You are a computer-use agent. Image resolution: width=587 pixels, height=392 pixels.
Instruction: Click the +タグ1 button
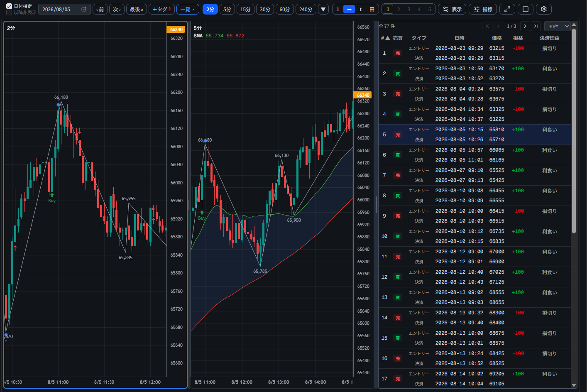coord(162,9)
